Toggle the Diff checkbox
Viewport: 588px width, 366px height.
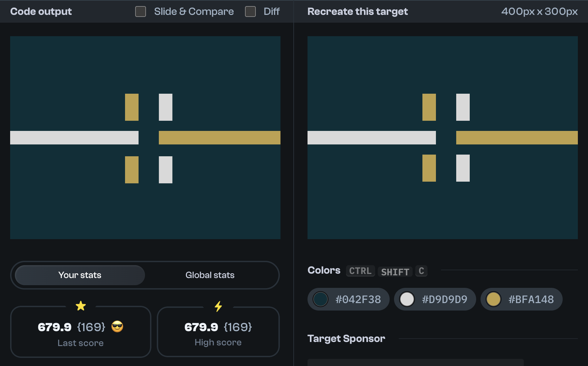click(250, 12)
